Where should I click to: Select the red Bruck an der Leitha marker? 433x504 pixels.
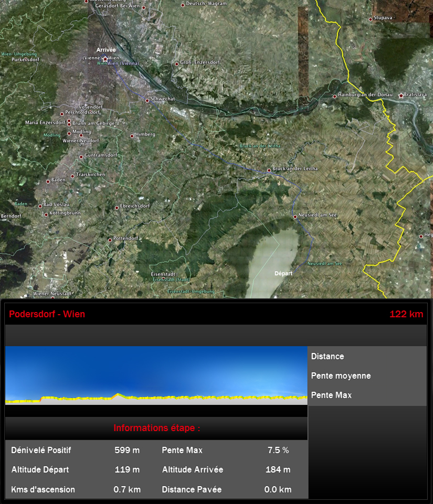tap(269, 170)
